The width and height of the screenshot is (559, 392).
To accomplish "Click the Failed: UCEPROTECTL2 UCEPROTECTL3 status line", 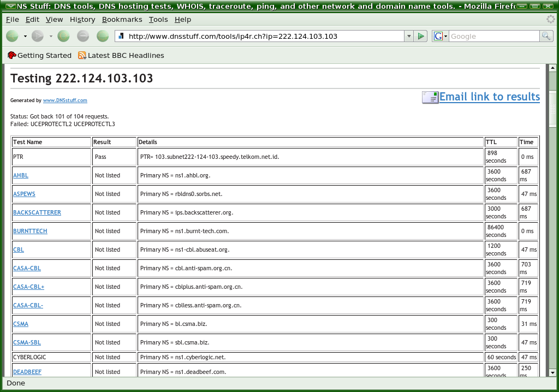I will point(63,124).
